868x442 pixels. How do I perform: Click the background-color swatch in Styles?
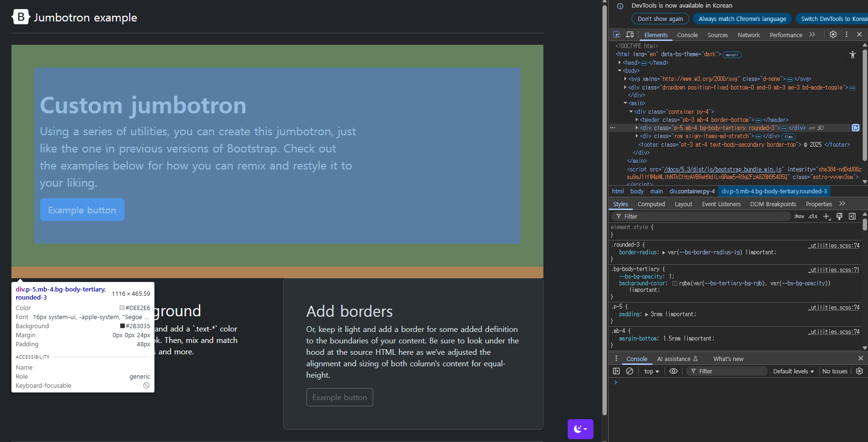point(675,283)
